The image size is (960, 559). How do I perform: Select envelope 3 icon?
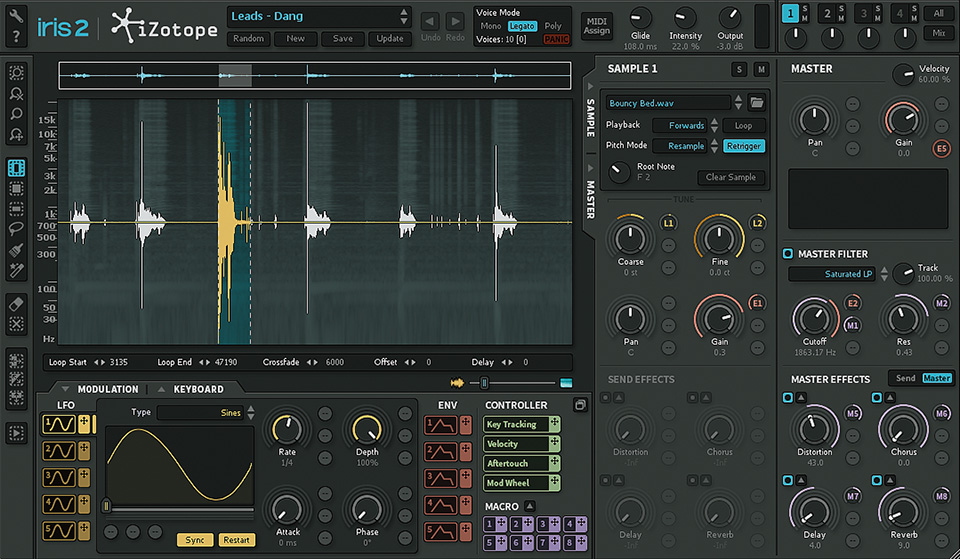pos(441,478)
